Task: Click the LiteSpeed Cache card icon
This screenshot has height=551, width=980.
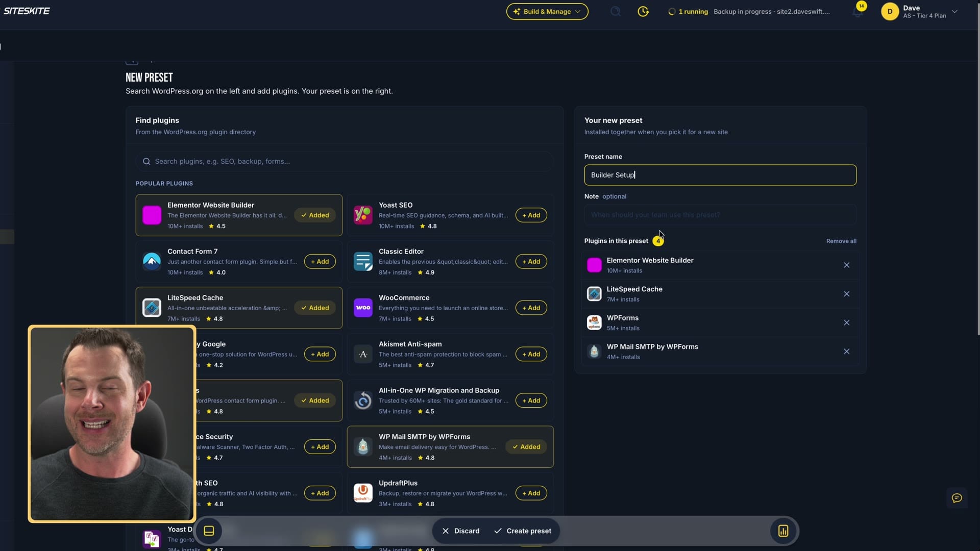Action: tap(152, 308)
